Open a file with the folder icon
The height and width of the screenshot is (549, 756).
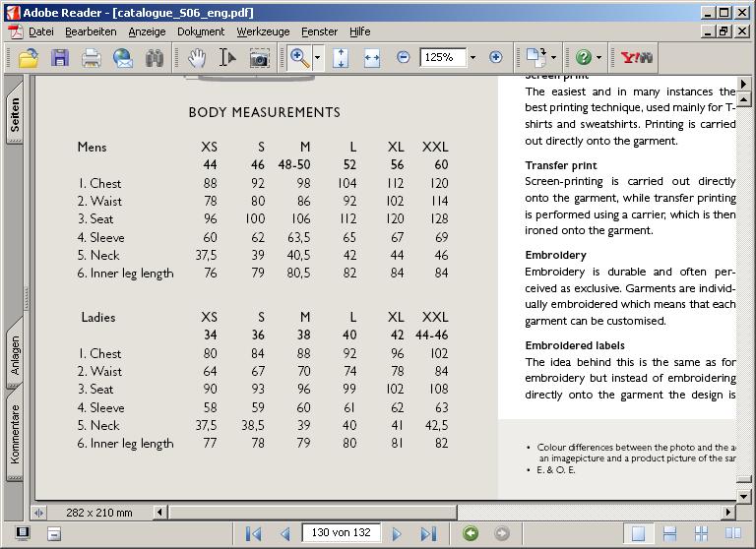point(28,58)
